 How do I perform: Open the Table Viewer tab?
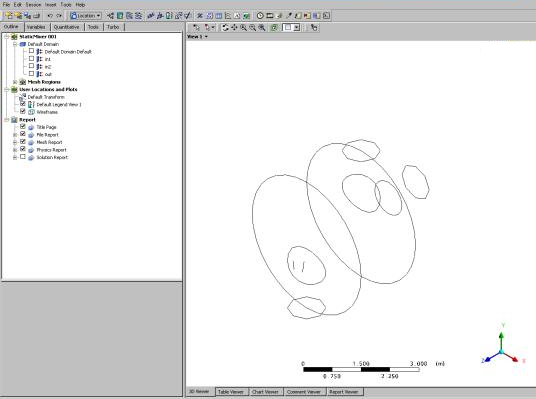coord(231,392)
